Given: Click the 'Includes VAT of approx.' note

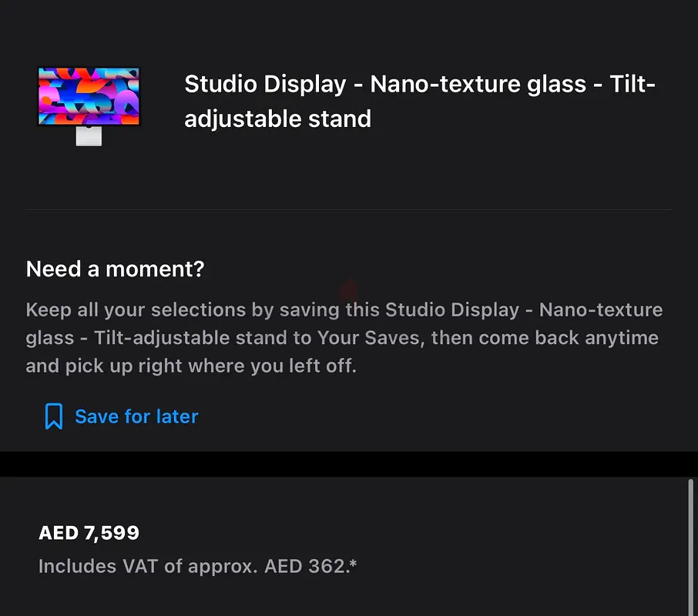Looking at the screenshot, I should click(x=148, y=567).
